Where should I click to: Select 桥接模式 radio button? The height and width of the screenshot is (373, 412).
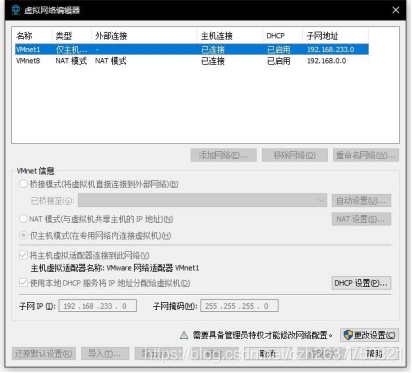click(x=23, y=184)
